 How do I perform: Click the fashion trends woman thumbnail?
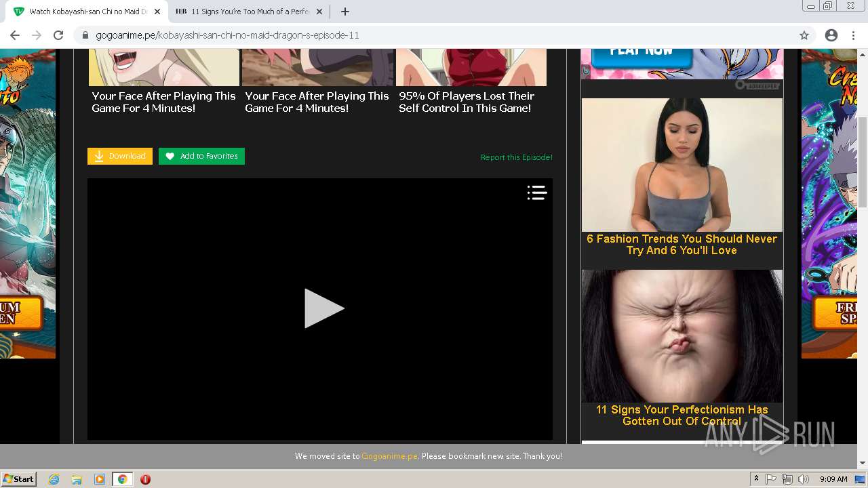click(x=682, y=165)
